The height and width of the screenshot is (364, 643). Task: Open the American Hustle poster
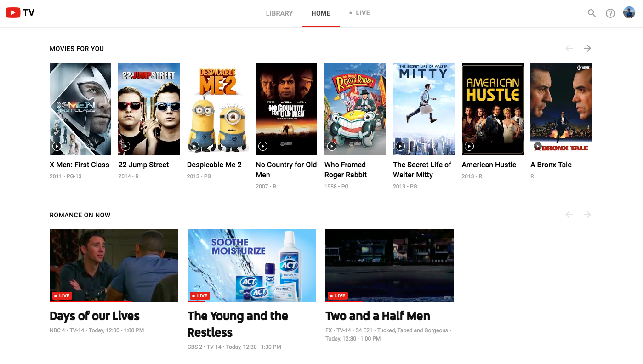pyautogui.click(x=493, y=109)
